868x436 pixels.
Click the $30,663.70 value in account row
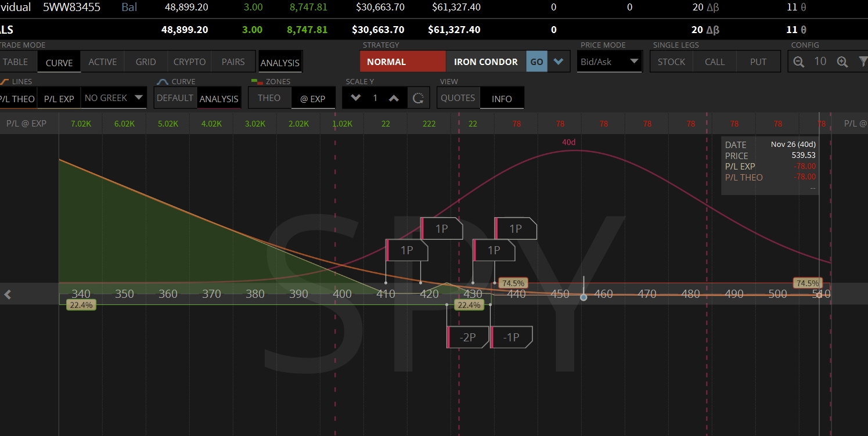point(380,8)
